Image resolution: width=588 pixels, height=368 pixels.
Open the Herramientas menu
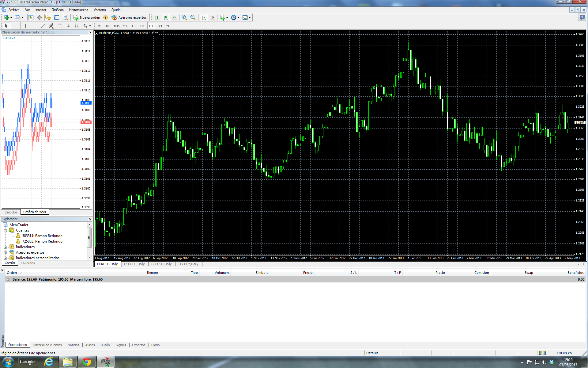[x=78, y=10]
